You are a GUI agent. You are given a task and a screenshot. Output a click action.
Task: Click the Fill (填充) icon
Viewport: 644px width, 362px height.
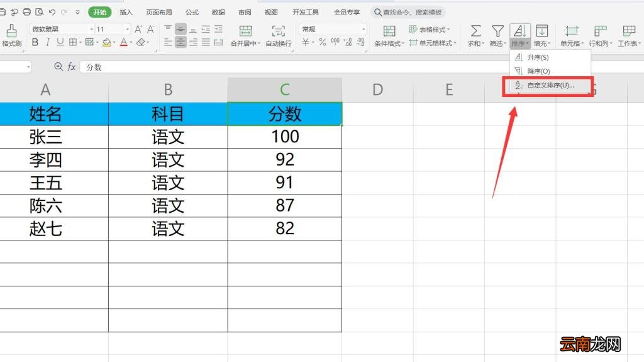542,31
